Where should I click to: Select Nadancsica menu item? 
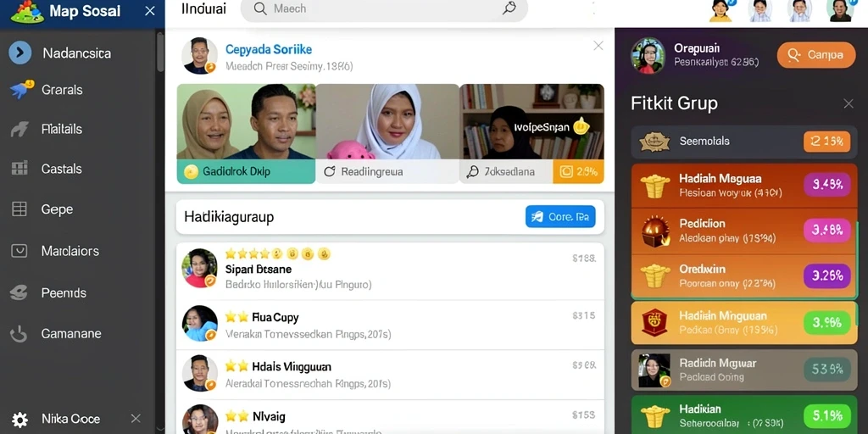[77, 53]
